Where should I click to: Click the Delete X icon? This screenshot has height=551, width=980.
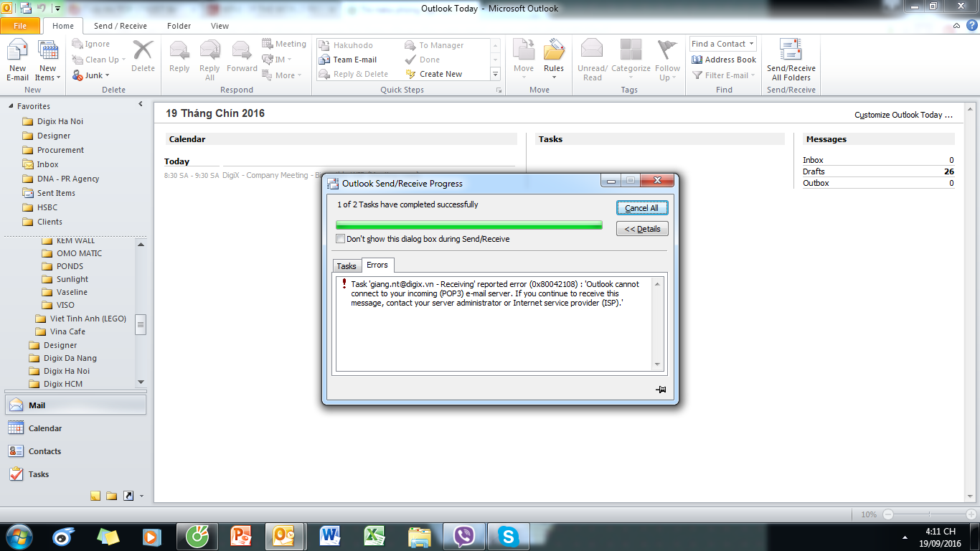click(x=143, y=56)
